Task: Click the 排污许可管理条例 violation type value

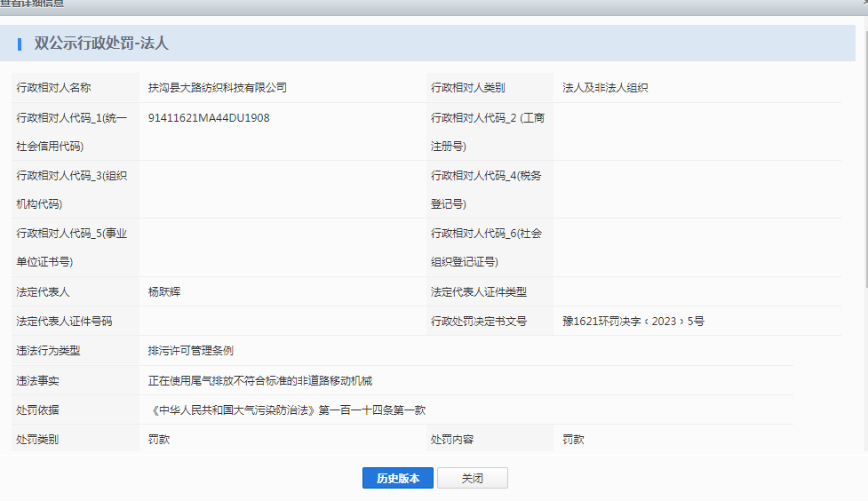Action: 191,351
